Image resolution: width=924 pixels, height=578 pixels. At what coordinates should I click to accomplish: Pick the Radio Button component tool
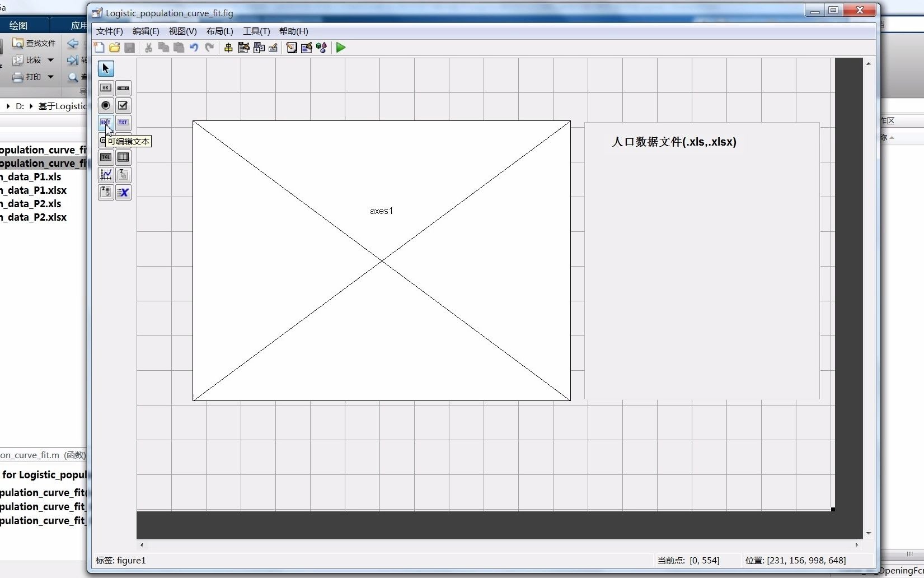click(x=106, y=105)
